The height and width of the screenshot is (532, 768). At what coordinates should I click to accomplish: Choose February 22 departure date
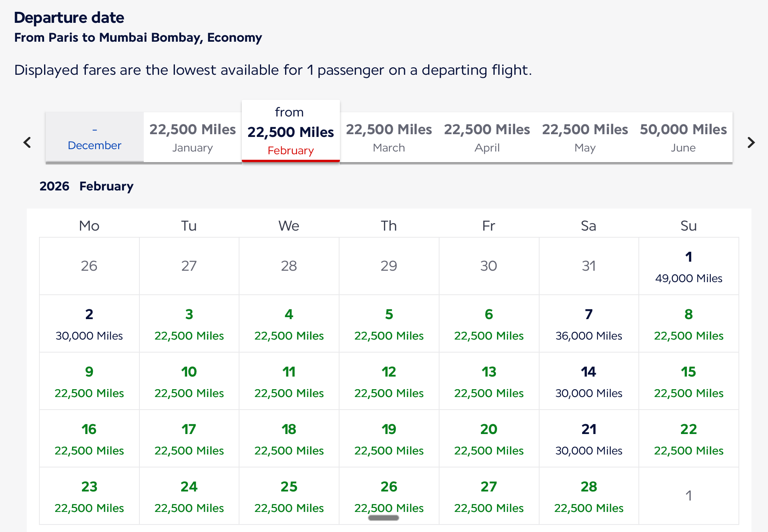[688, 438]
